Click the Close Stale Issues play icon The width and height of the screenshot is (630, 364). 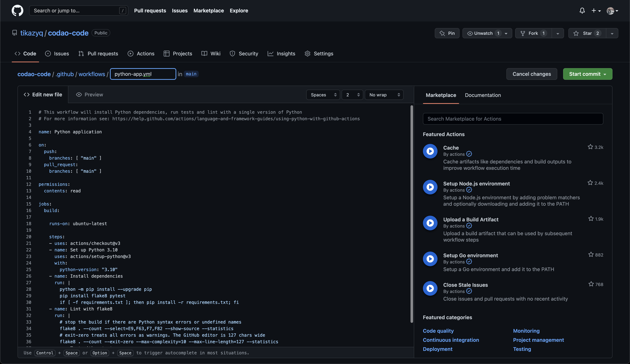pos(430,288)
